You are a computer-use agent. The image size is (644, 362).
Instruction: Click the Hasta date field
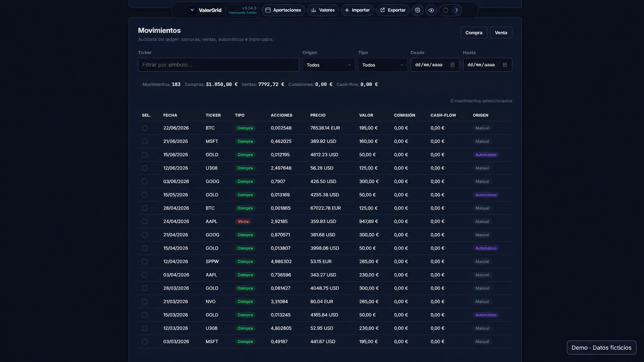(x=487, y=65)
